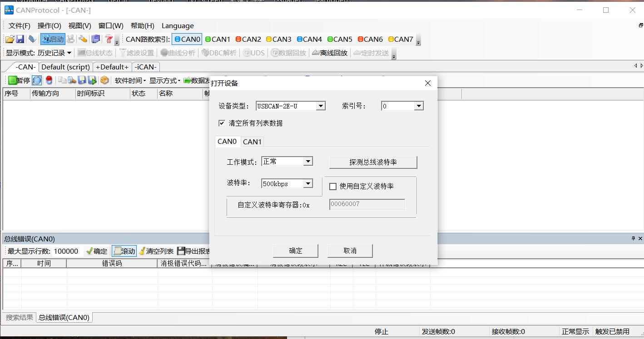644x339 pixels.
Task: Switch to Default (script) tab
Action: point(66,67)
